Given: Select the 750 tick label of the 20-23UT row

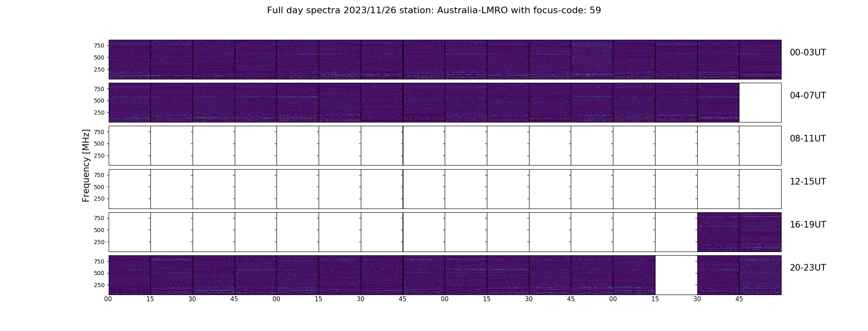Looking at the screenshot, I should pos(99,261).
